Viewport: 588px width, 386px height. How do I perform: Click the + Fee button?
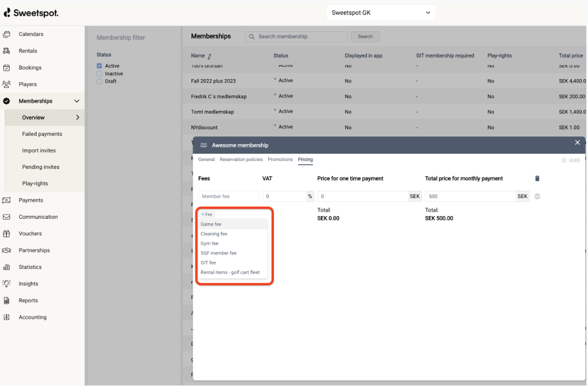[207, 214]
